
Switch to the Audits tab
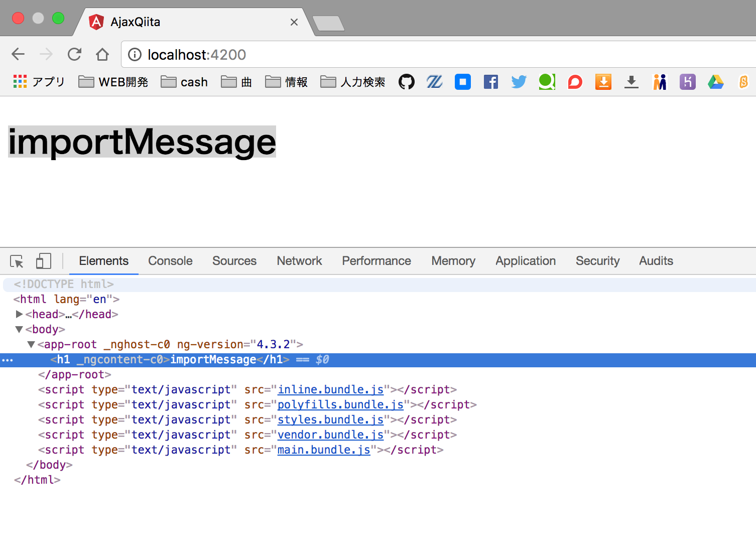pos(656,261)
